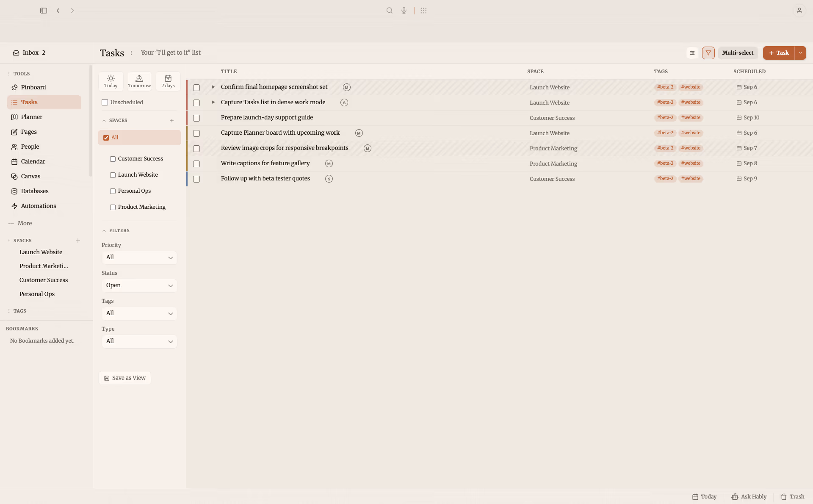Click Save as View button
This screenshot has height=504, width=813.
(125, 378)
